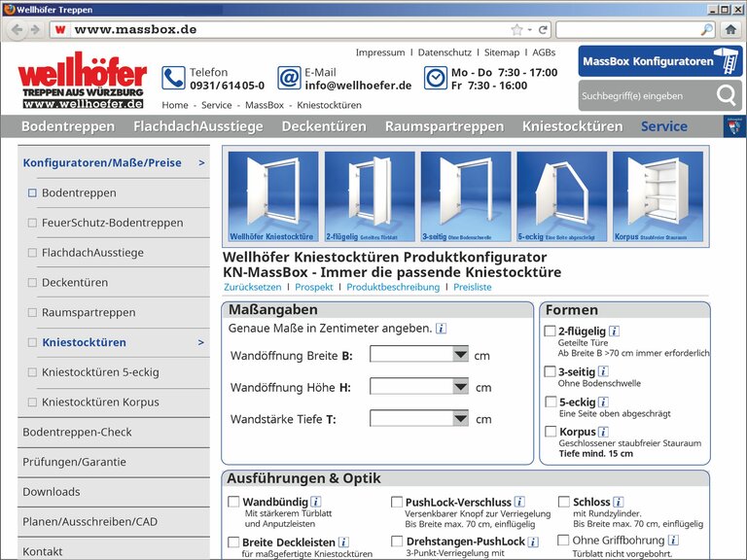Viewport: 747px width, 560px height.
Task: Enable the PushLock-Verschluss checkbox
Action: point(397,502)
